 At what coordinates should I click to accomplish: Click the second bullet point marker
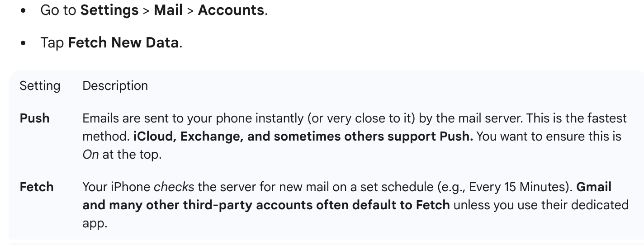pos(23,44)
